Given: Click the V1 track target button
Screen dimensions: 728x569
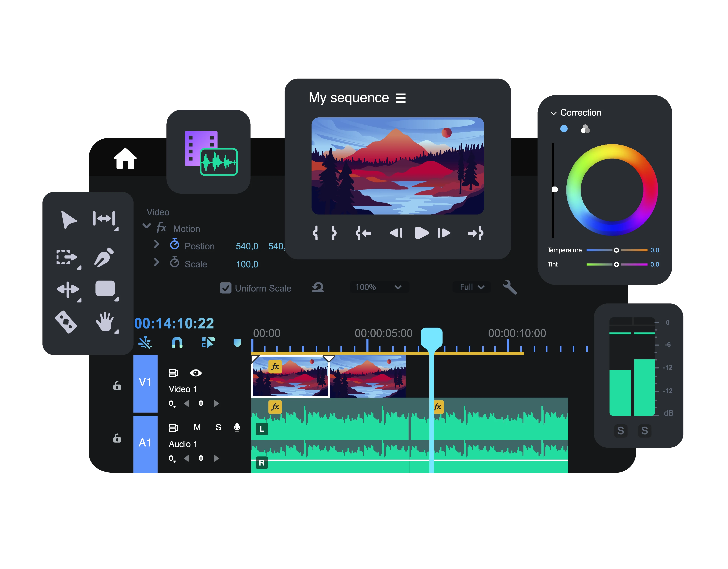Looking at the screenshot, I should coord(145,383).
